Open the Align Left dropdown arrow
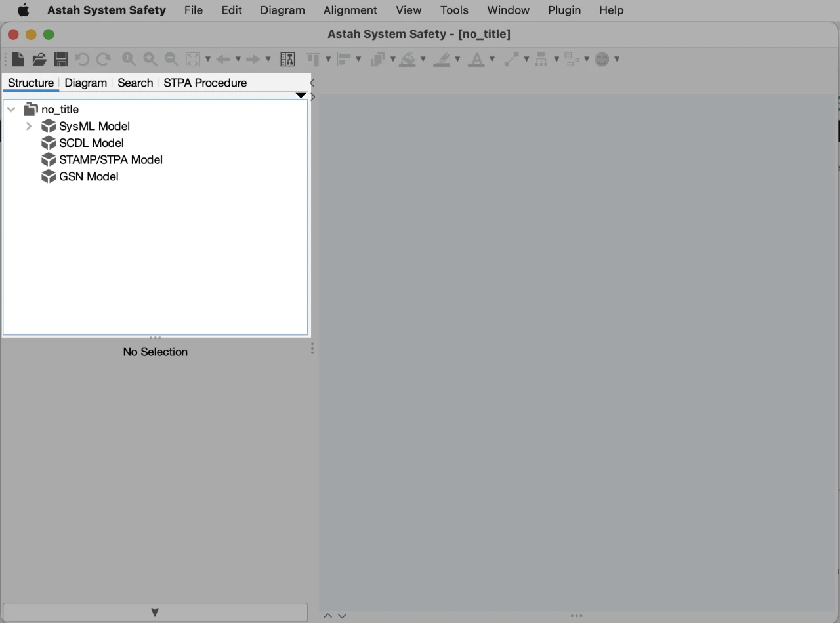 [x=358, y=60]
